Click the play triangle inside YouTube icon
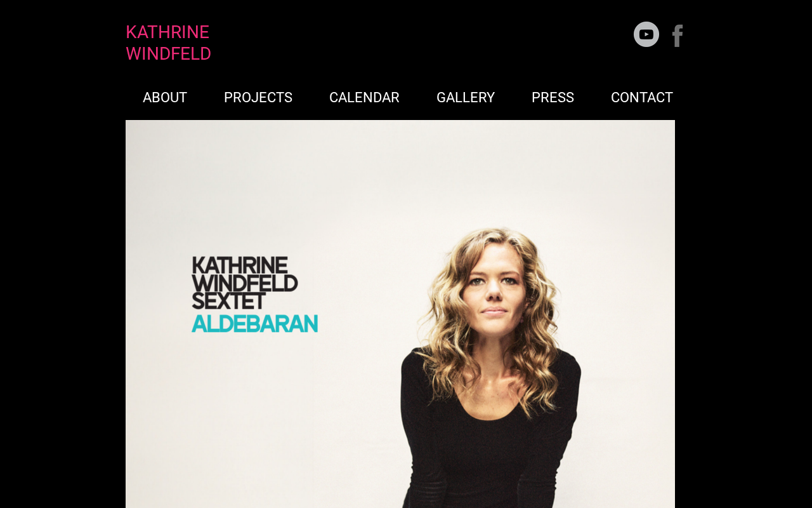The image size is (812, 508). (646, 34)
